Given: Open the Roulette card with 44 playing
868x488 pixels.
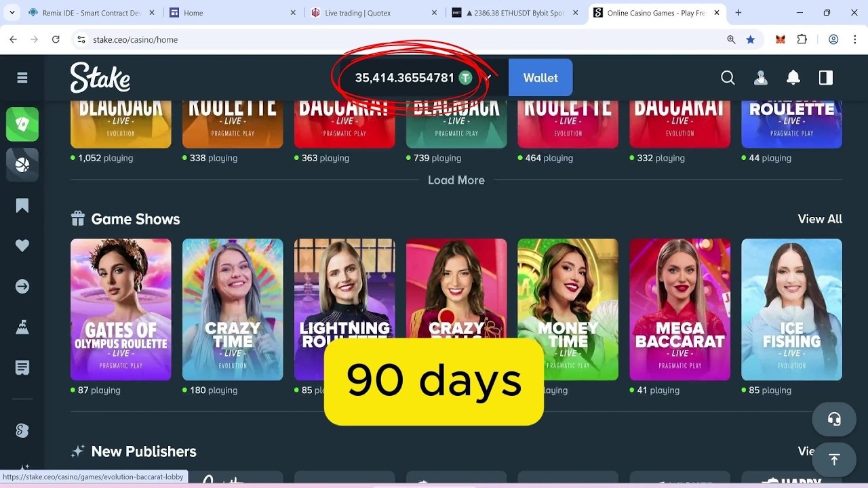Looking at the screenshot, I should pos(791,124).
